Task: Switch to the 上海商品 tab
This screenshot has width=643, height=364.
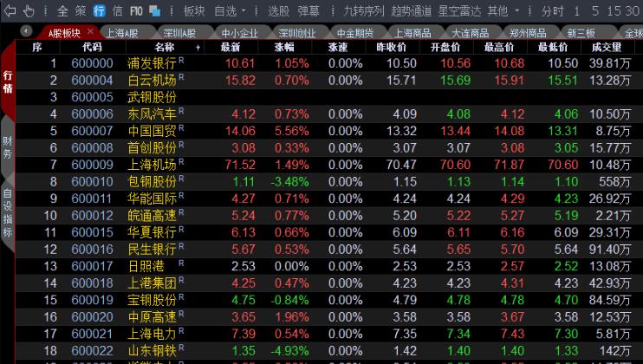Action: click(x=412, y=33)
